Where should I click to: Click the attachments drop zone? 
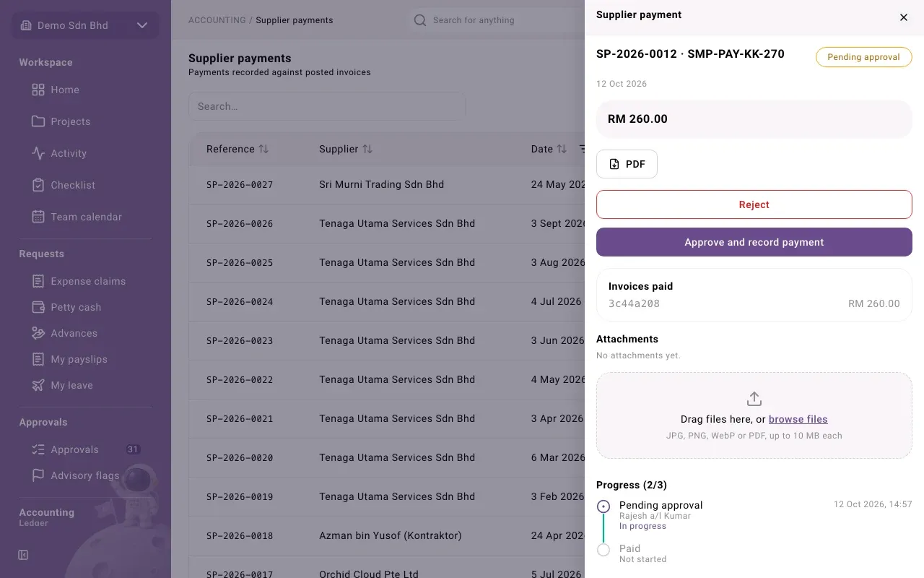(x=754, y=415)
